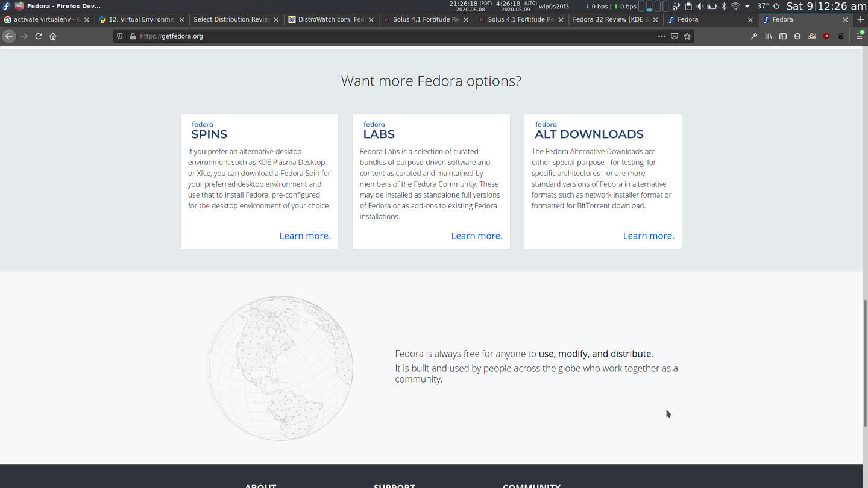
Task: Click the Fedora LABS heading logo
Action: click(x=379, y=130)
